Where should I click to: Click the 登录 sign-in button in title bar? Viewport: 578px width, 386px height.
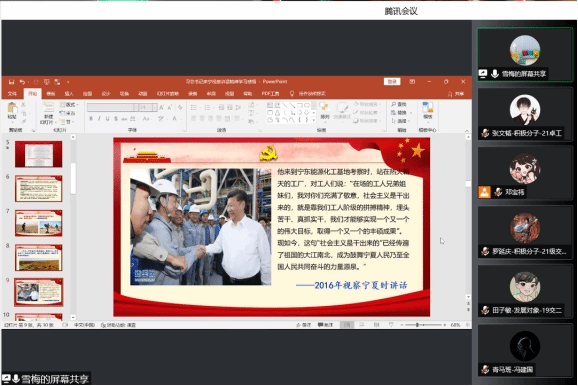tap(392, 81)
